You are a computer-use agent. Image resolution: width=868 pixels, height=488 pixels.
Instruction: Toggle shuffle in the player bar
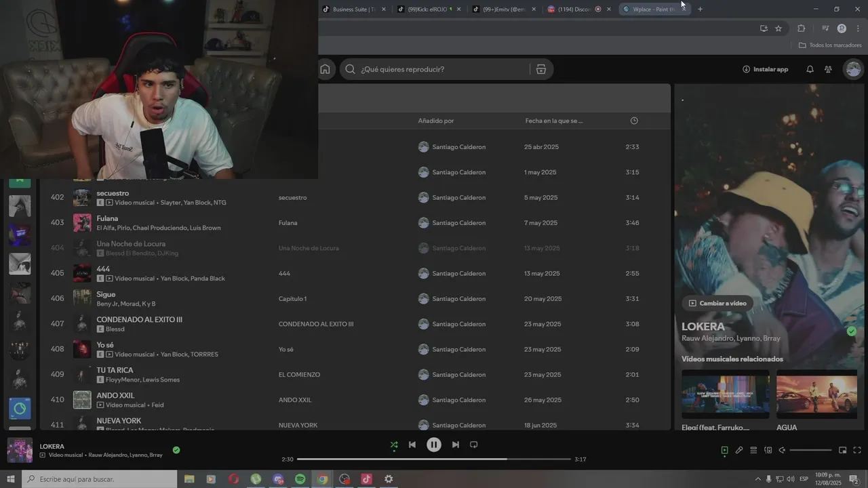(x=394, y=445)
